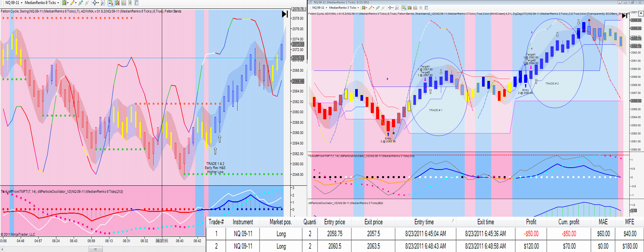Click the zoom in magnifier in the 3-tick chart toolbar
Screen dimensions: 644x252
click(x=378, y=8)
